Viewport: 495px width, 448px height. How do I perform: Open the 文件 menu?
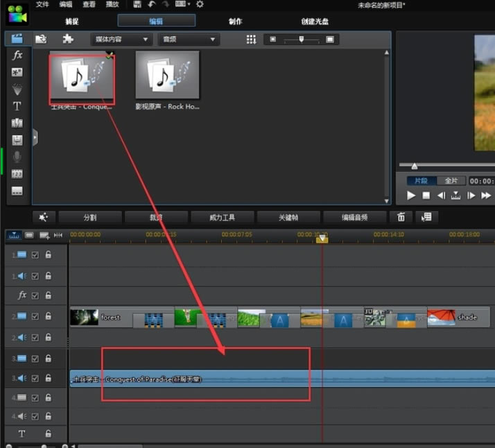[x=42, y=4]
